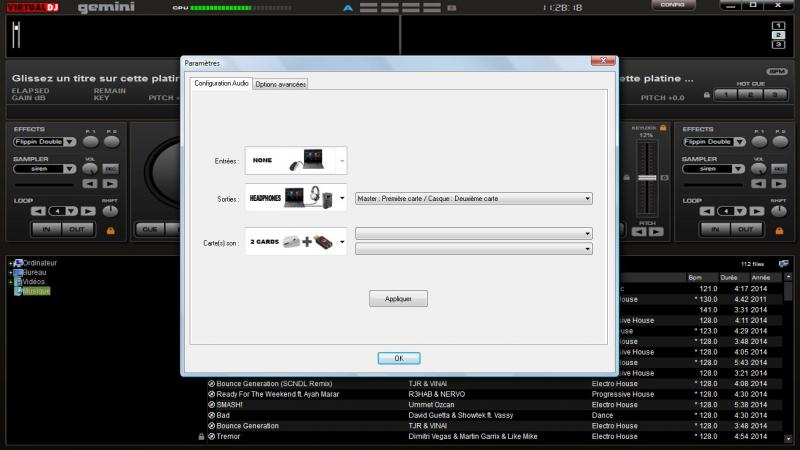Select previous sample on the left deck sampler
Viewport: 800px width, 450px height.
[x=90, y=184]
